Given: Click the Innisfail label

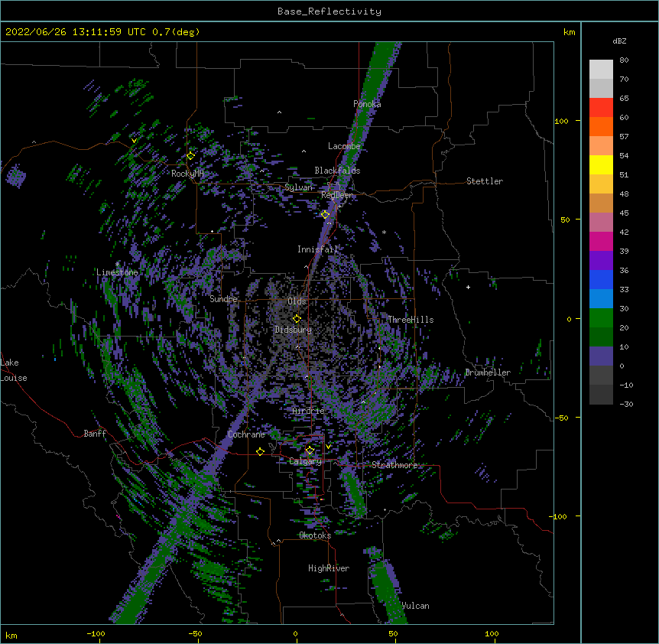Looking at the screenshot, I should (318, 249).
